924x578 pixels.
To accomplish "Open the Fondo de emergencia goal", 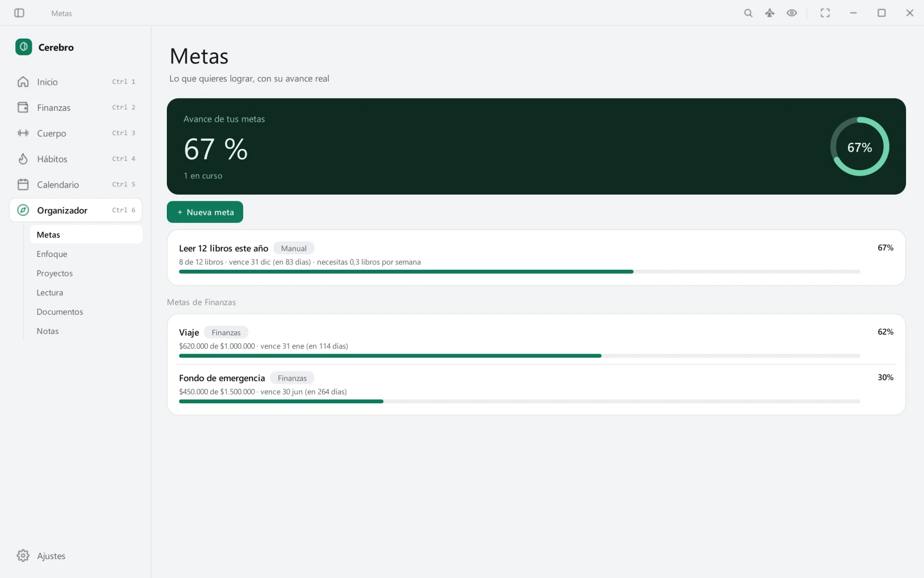I will 536,387.
